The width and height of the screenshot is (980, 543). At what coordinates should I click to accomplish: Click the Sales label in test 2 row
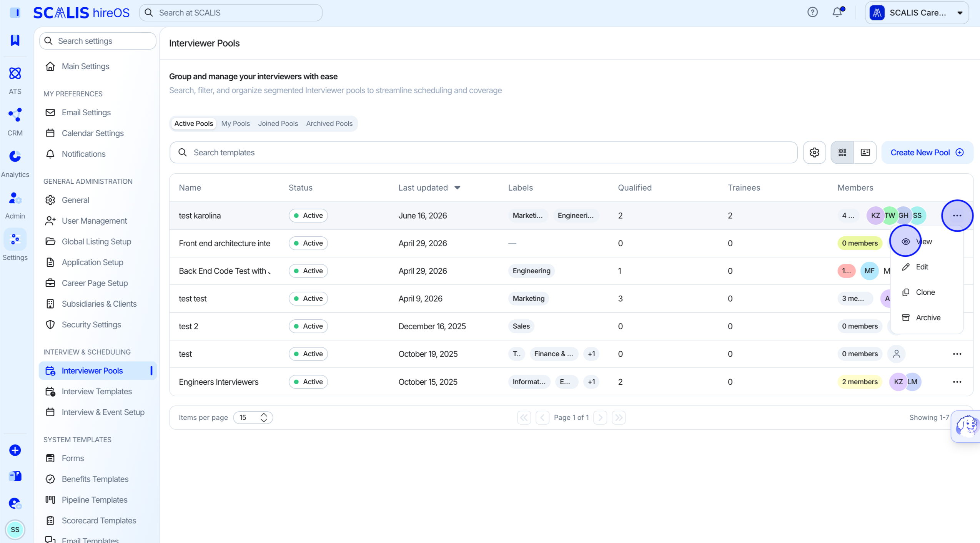521,326
